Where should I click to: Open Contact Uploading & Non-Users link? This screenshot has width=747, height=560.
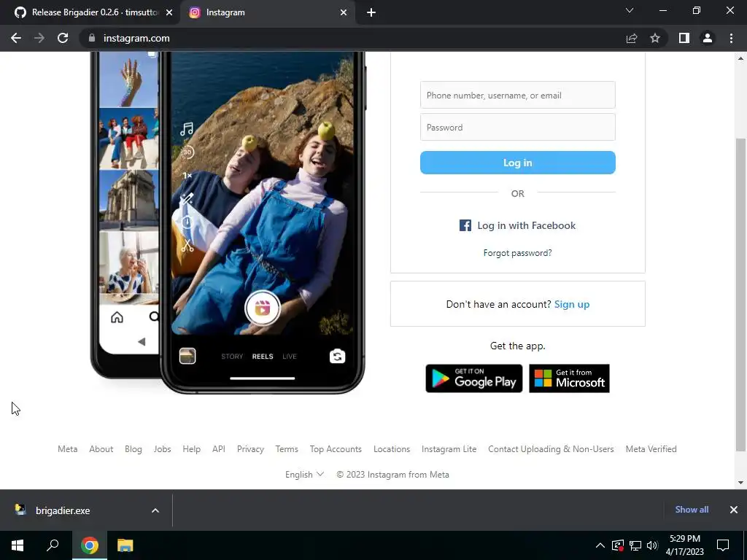[x=551, y=449]
